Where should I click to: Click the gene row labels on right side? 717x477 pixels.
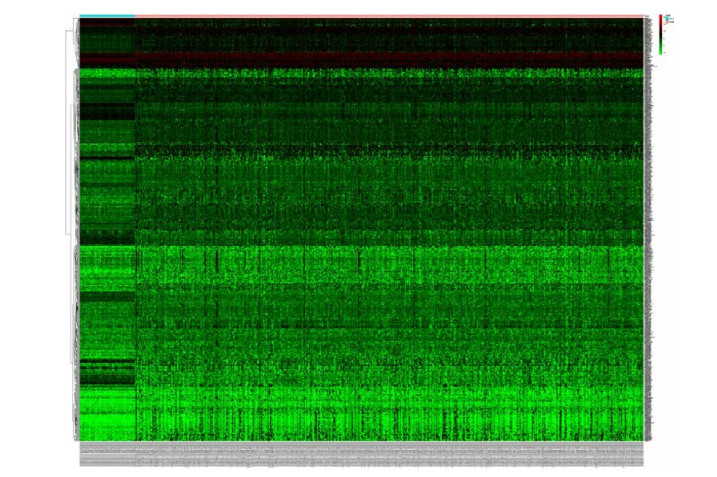click(649, 230)
